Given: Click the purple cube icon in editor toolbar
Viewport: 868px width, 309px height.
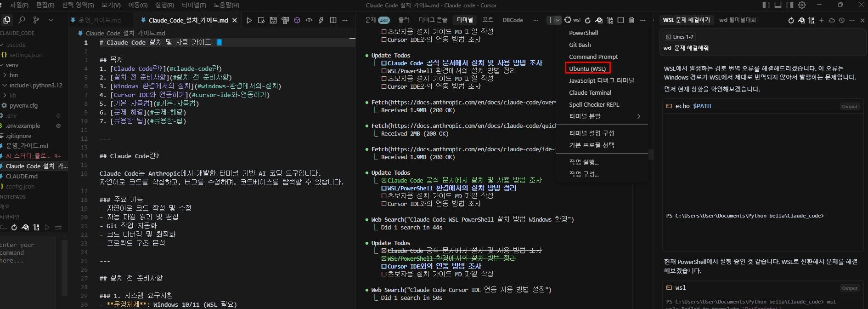Looking at the screenshot, I should point(297,20).
